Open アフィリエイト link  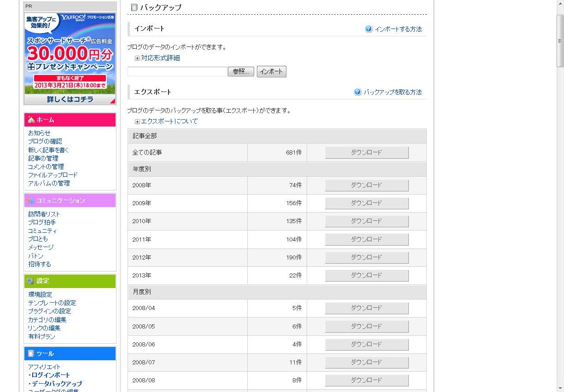point(44,367)
